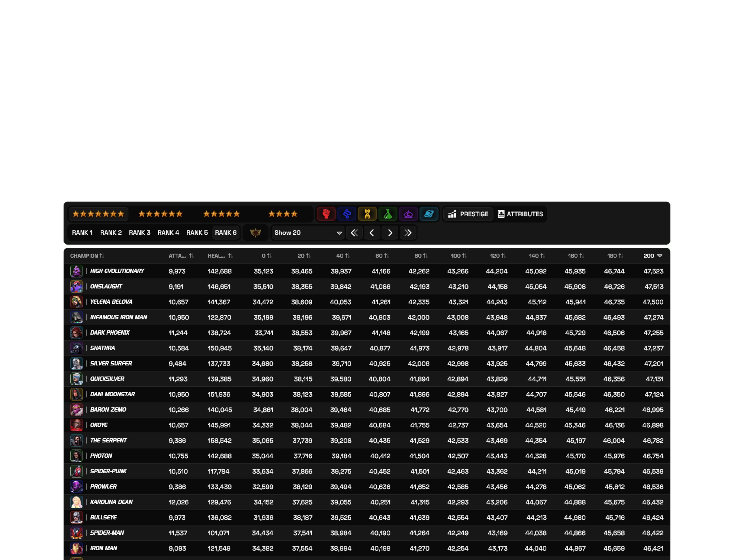Go to the next page arrow

click(390, 233)
